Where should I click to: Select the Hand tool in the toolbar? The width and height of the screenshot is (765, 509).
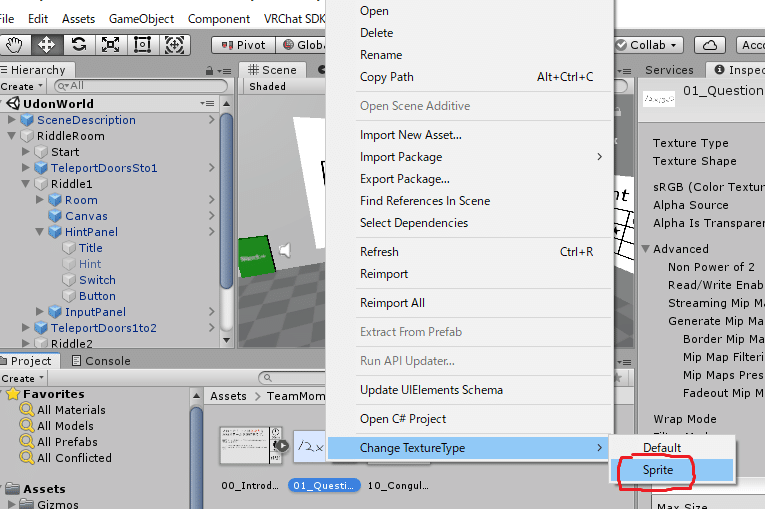pyautogui.click(x=14, y=45)
